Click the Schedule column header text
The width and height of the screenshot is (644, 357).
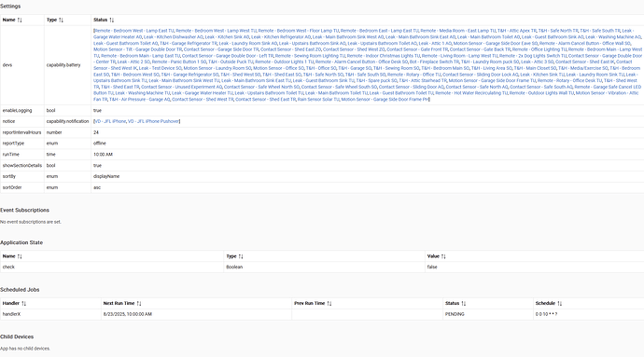pyautogui.click(x=545, y=304)
